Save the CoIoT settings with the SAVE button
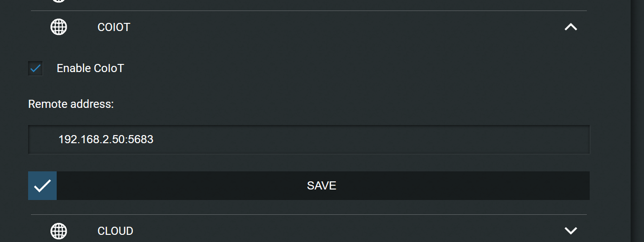The width and height of the screenshot is (644, 242). [x=309, y=186]
